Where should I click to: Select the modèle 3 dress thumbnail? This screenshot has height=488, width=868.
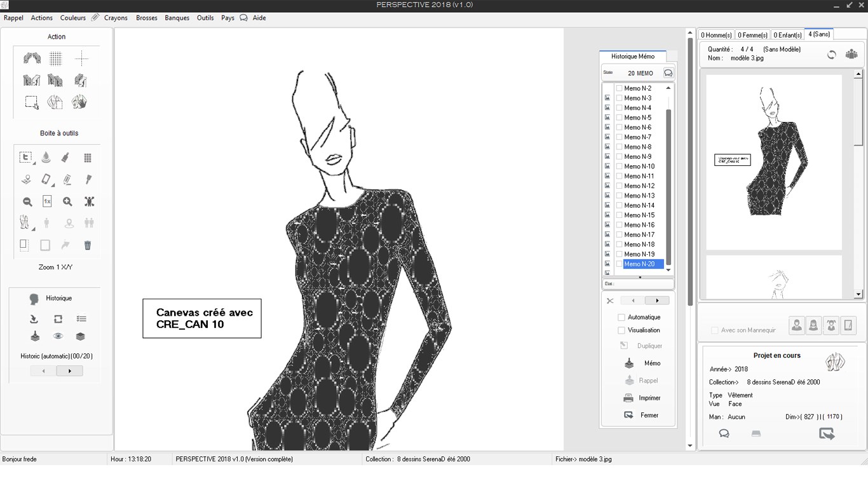point(773,161)
